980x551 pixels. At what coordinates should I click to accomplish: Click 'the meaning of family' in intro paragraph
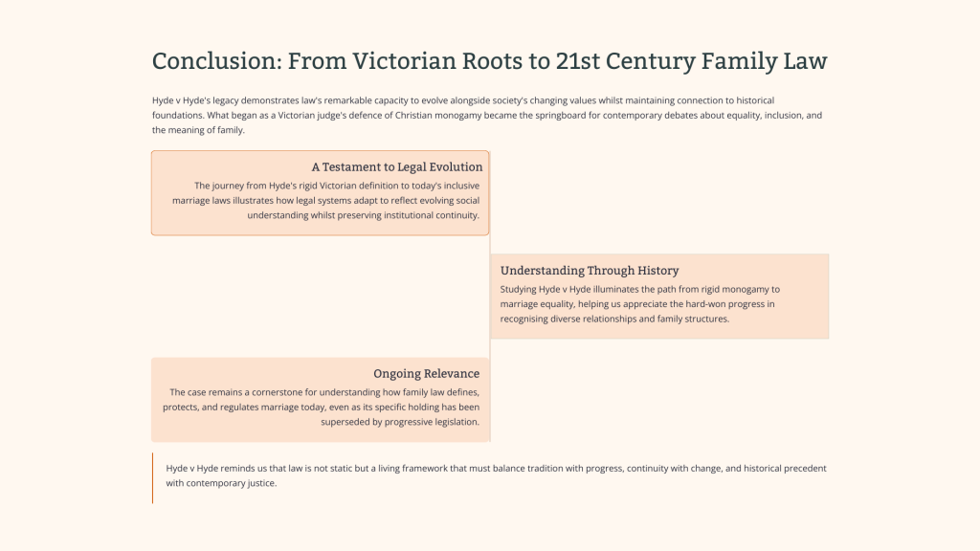[198, 130]
